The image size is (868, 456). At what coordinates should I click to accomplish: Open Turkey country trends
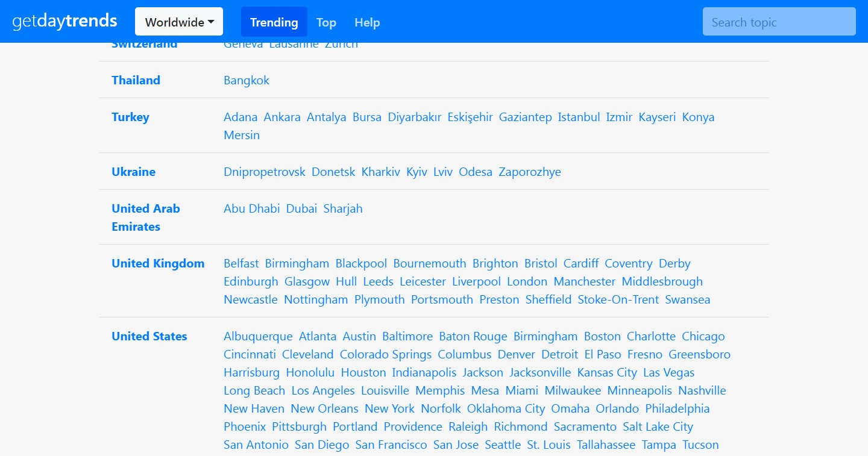[130, 117]
